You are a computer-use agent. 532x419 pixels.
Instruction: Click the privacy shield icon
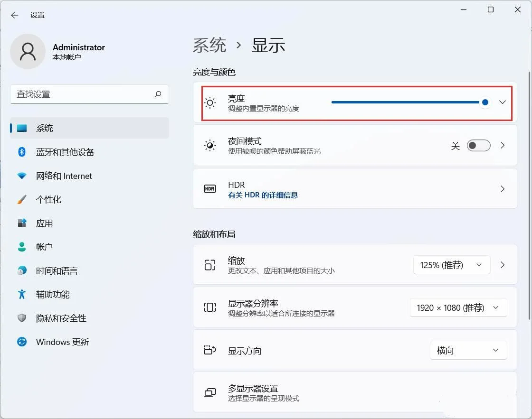22,318
